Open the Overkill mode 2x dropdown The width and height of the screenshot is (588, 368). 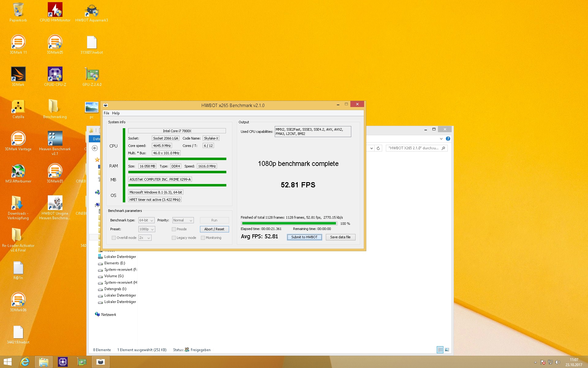(x=145, y=238)
